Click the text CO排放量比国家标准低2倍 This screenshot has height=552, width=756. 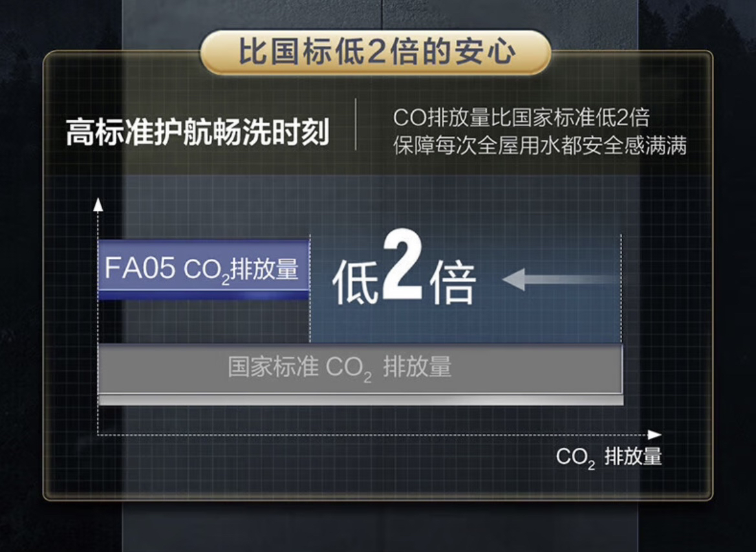tap(521, 117)
